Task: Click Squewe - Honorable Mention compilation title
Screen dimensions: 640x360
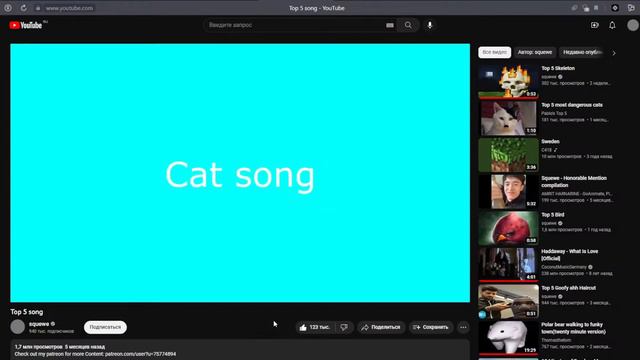Action: 574,182
